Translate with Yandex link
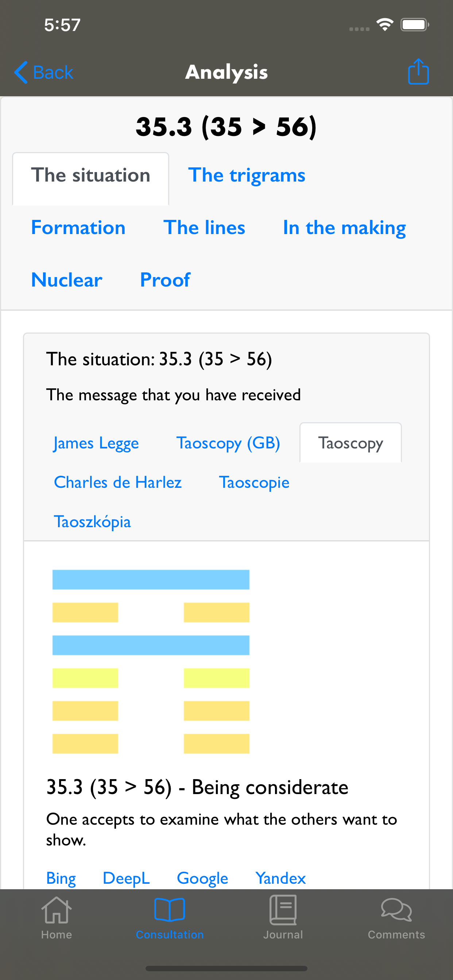Image resolution: width=453 pixels, height=980 pixels. [280, 878]
